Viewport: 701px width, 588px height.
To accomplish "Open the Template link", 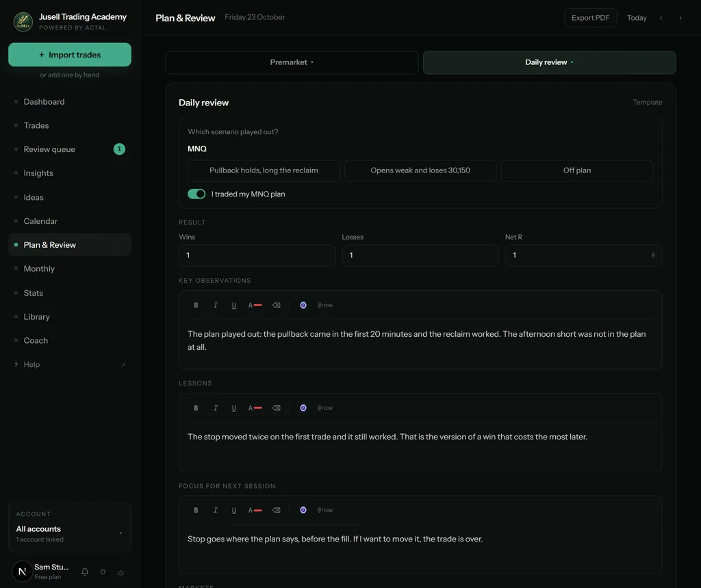I will (x=647, y=103).
